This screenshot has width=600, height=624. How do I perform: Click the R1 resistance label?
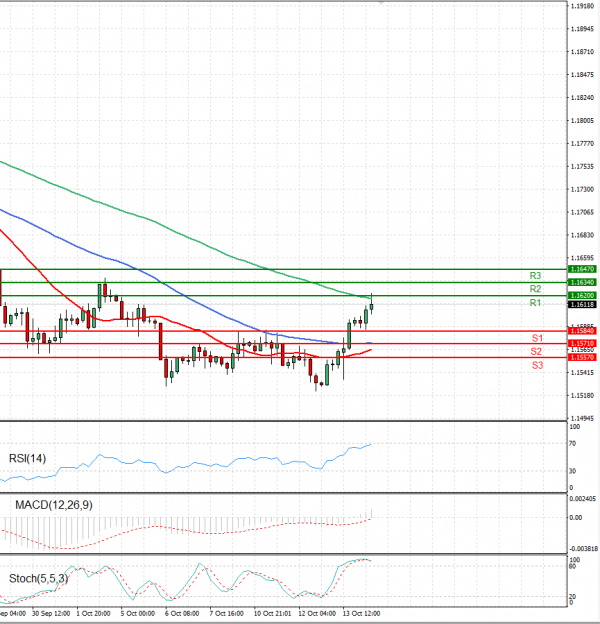(x=535, y=303)
